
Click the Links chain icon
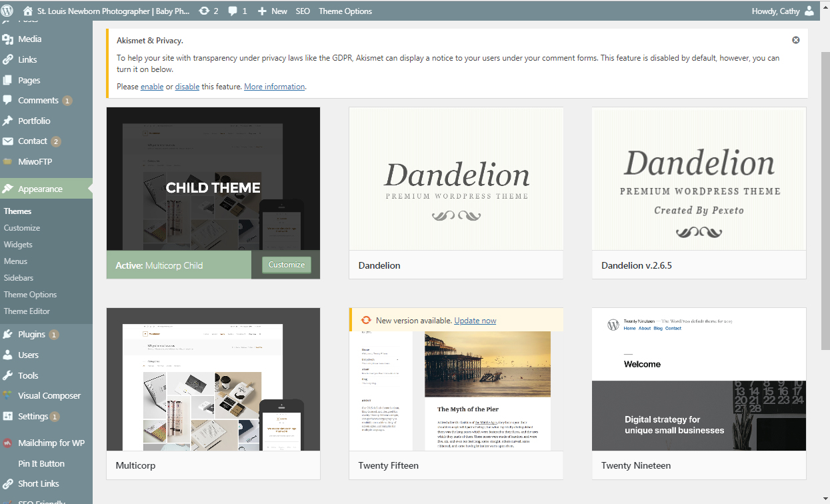coord(8,59)
